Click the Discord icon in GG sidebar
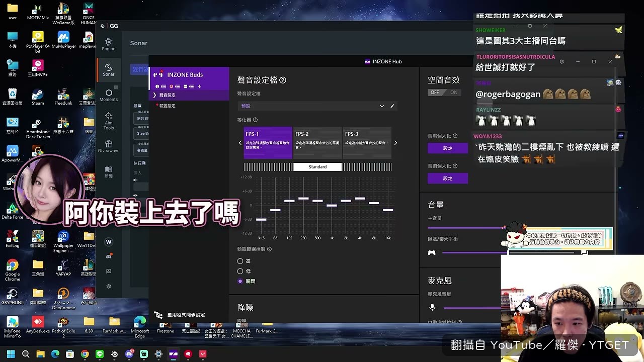This screenshot has width=644, height=362. (109, 256)
